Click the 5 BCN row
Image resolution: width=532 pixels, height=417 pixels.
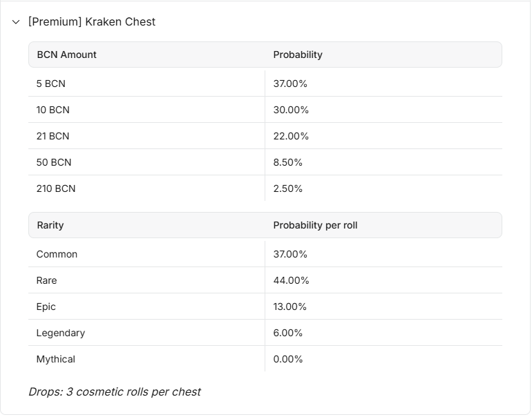click(x=265, y=84)
